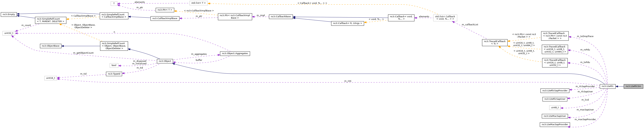
Task: Click the m_txDropTrace edge label
Action: point(585,36)
